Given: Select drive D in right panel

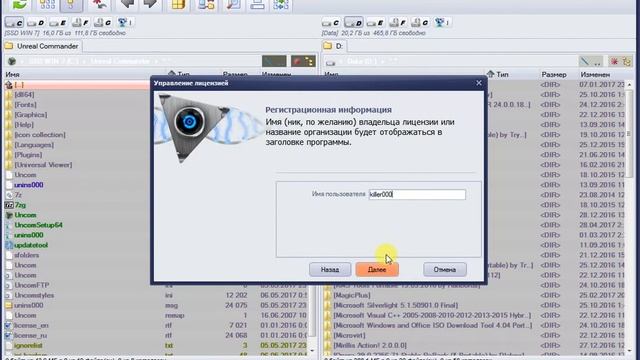Looking at the screenshot, I should pos(353,22).
